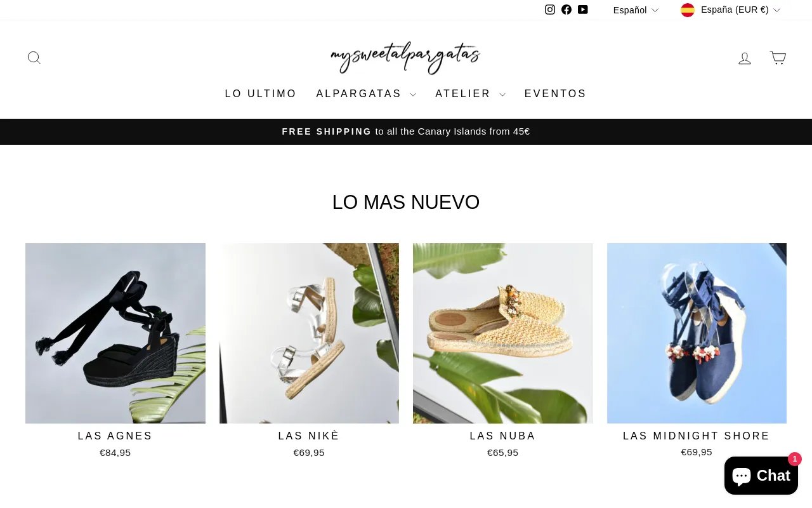812x508 pixels.
Task: Open the LAS AGNES product title
Action: click(115, 436)
